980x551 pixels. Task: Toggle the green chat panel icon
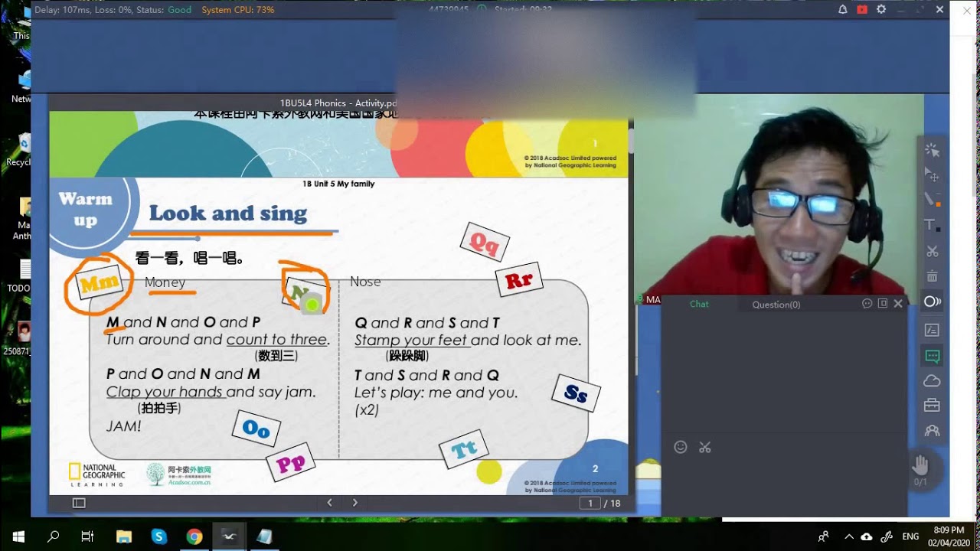pyautogui.click(x=932, y=356)
